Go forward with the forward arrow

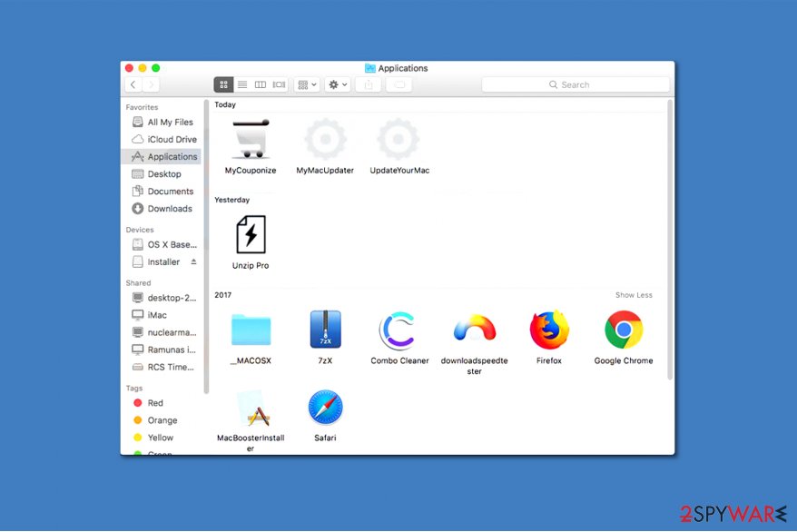(151, 84)
